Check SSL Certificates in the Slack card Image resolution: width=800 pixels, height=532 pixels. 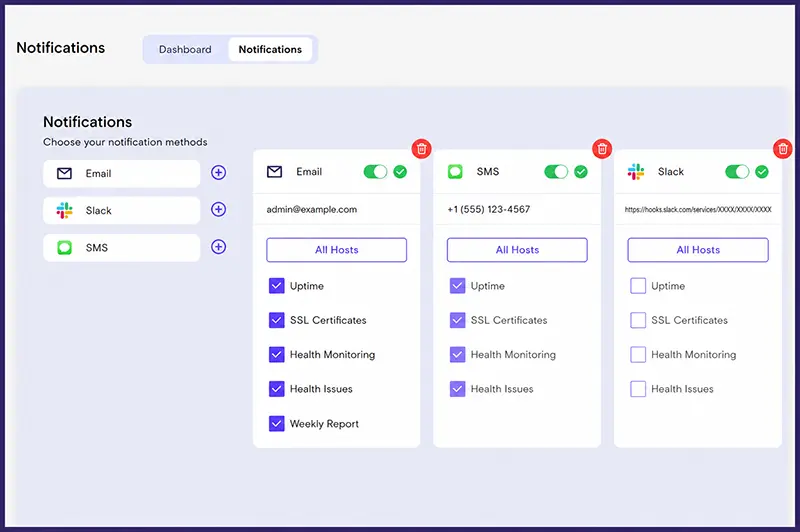point(638,320)
